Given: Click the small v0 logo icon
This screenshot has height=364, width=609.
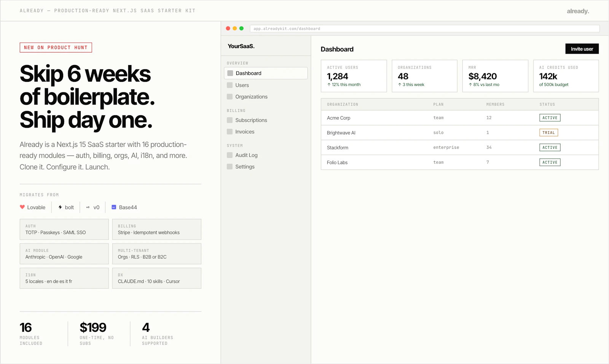Looking at the screenshot, I should pos(88,207).
